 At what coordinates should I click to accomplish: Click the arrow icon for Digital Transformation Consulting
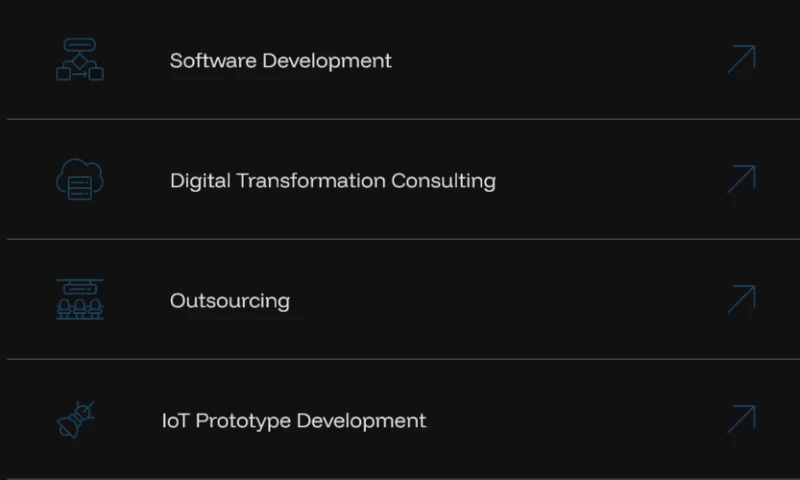741,180
